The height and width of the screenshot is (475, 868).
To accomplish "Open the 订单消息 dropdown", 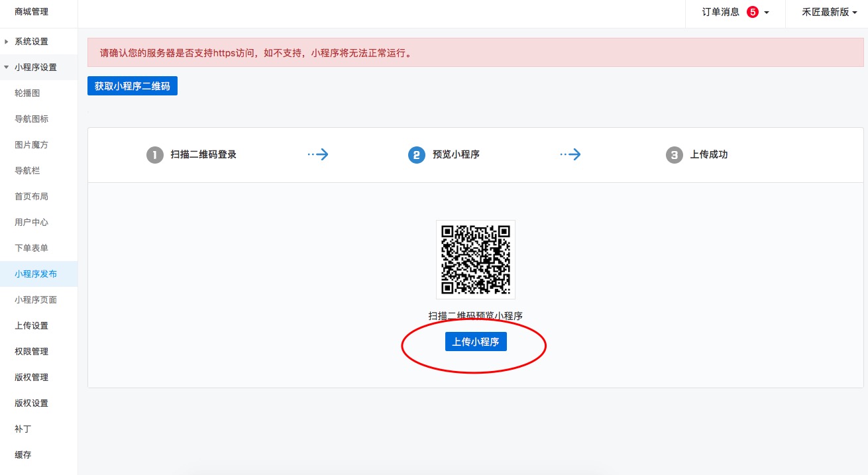I will 735,13.
